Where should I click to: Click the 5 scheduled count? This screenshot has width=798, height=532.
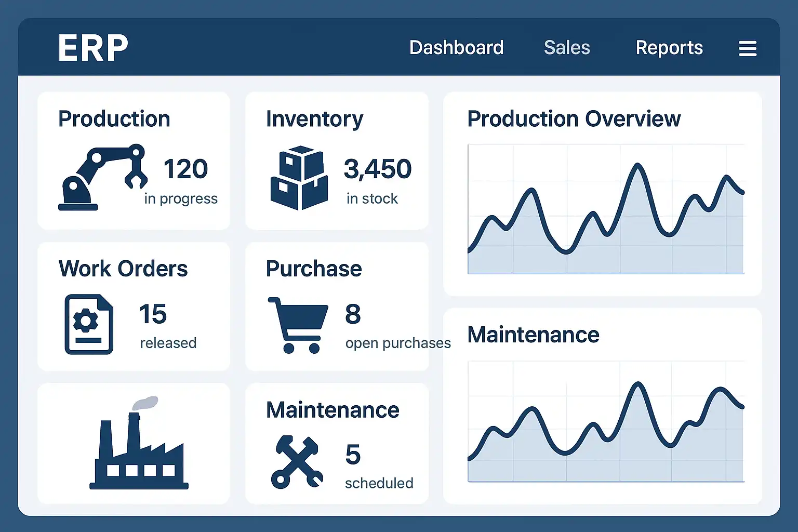click(x=353, y=455)
